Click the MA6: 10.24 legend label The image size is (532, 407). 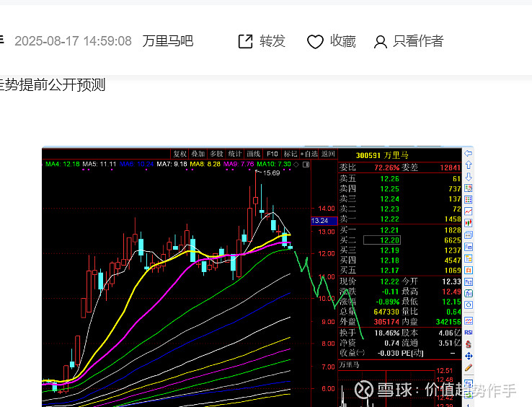tap(136, 164)
